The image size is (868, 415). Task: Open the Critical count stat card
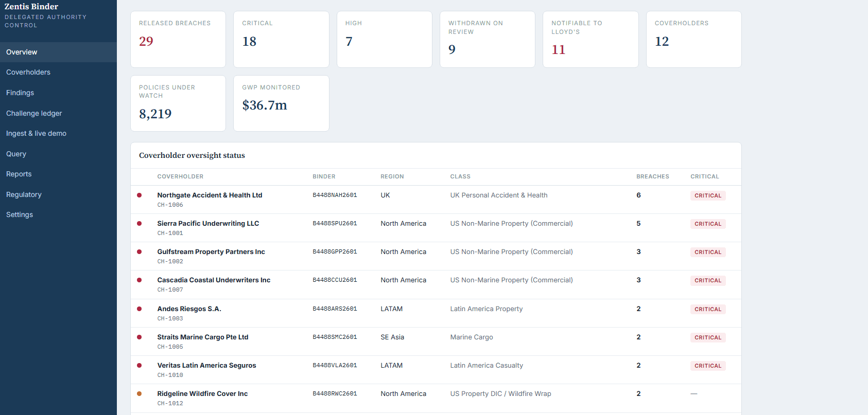281,39
